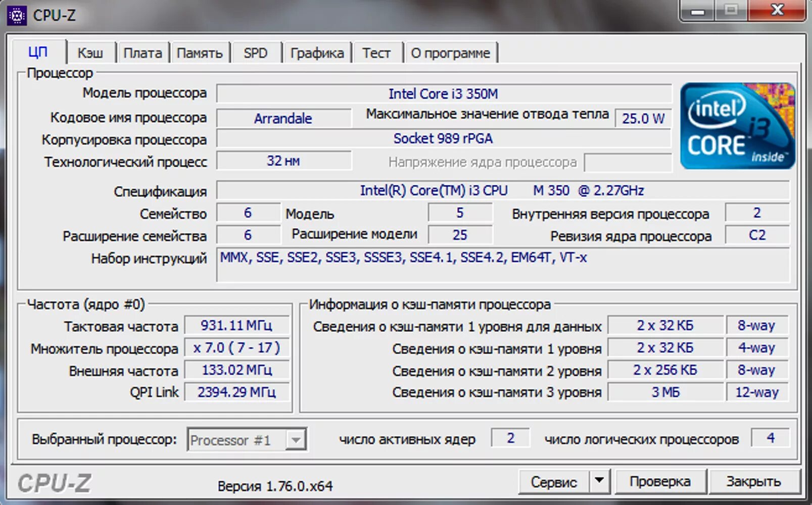Click the Закрыть button
This screenshot has width=812, height=505.
(x=754, y=482)
